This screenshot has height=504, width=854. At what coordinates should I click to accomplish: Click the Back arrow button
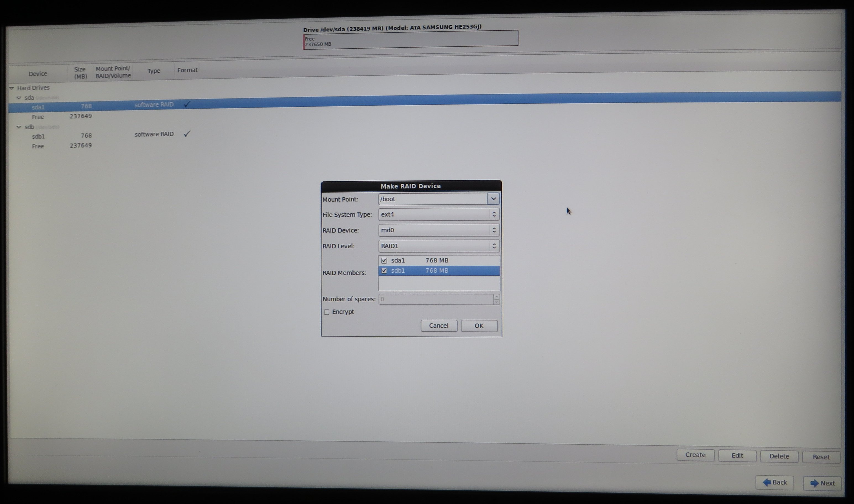pos(774,482)
